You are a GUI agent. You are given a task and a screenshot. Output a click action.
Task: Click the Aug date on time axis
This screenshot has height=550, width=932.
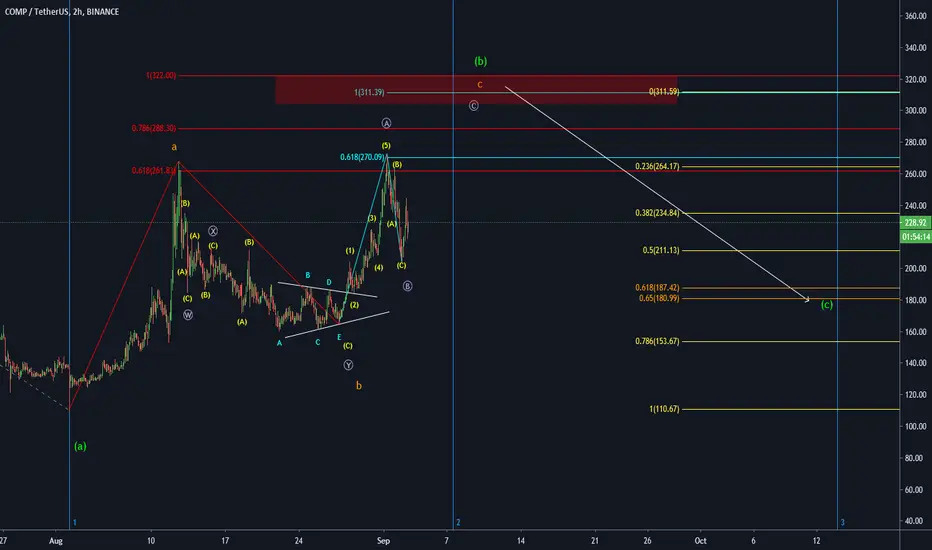[56, 540]
